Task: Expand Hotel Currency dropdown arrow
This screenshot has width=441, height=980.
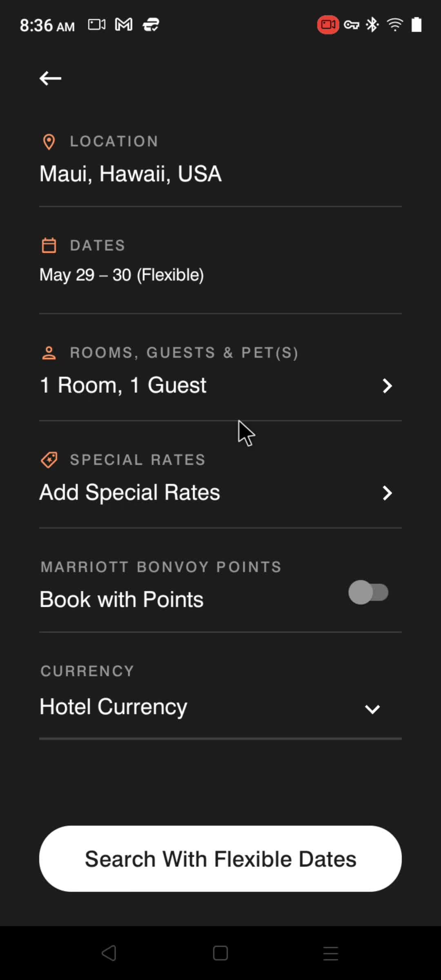Action: pyautogui.click(x=372, y=709)
